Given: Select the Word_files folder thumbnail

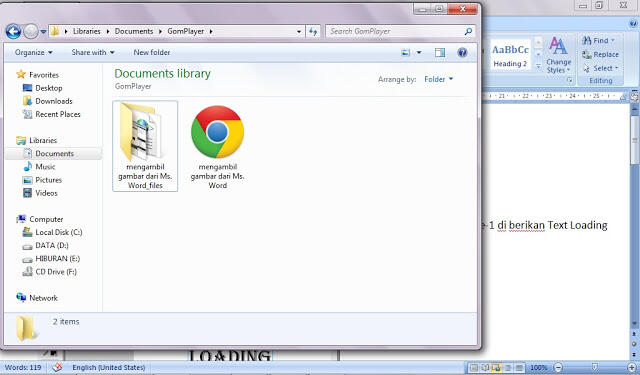Looking at the screenshot, I should coord(145,146).
